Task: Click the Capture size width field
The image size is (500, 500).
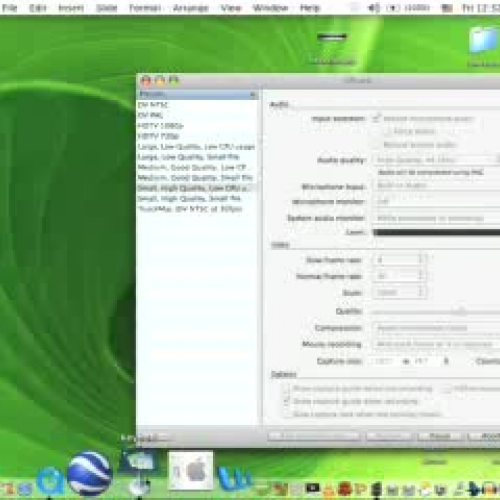Action: (x=385, y=361)
